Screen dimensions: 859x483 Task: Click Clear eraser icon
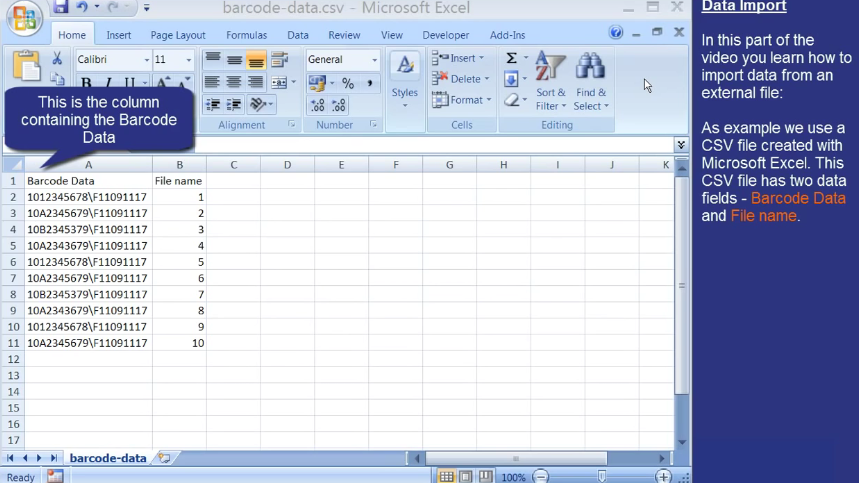pyautogui.click(x=511, y=100)
